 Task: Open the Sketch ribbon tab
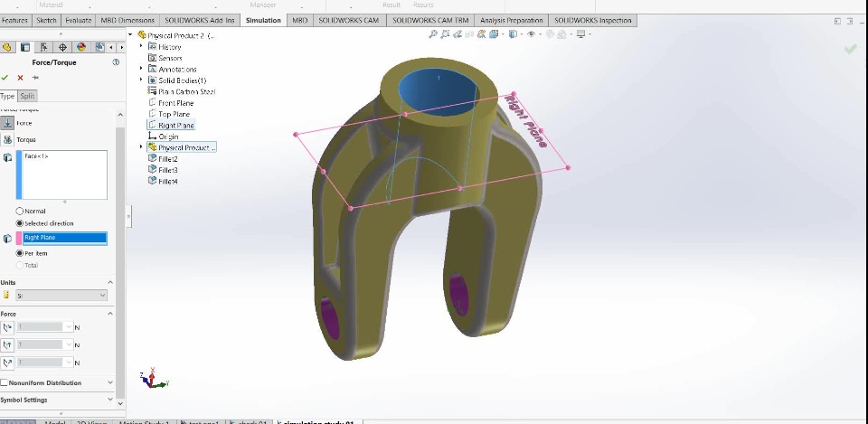pos(46,21)
